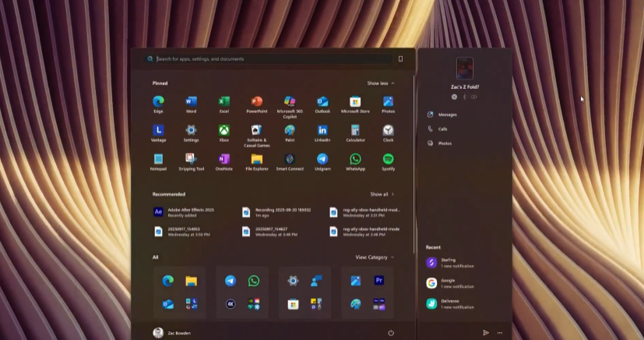The image size is (644, 340).
Task: Launch Word from pinned apps
Action: (191, 104)
